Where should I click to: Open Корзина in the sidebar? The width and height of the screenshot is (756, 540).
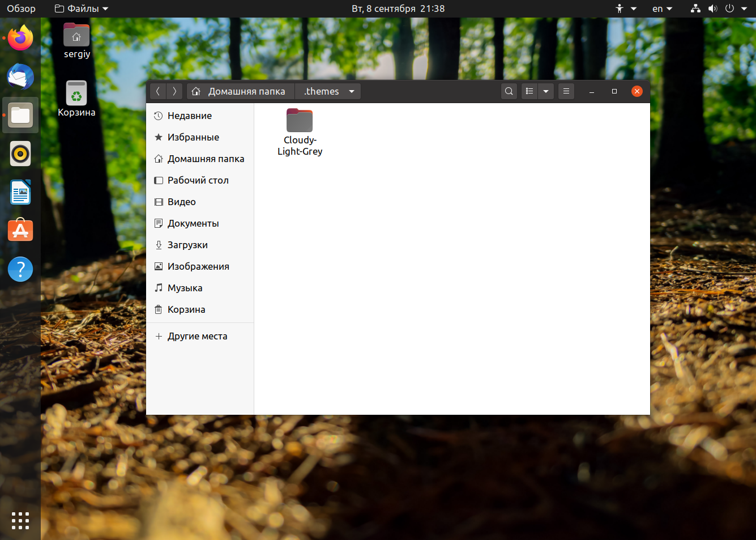pos(200,309)
